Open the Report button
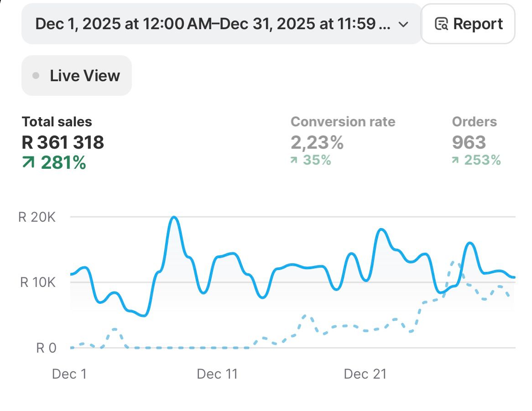 click(468, 24)
